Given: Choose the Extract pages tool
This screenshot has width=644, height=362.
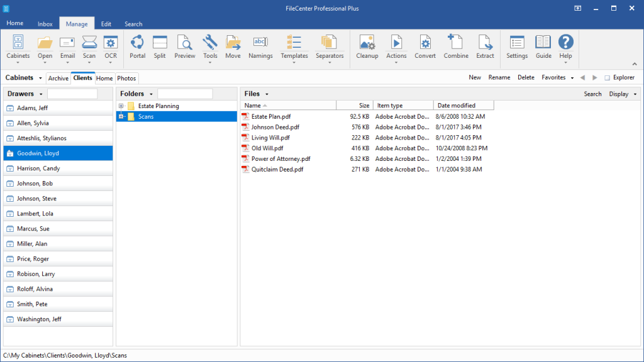Looking at the screenshot, I should pyautogui.click(x=485, y=47).
